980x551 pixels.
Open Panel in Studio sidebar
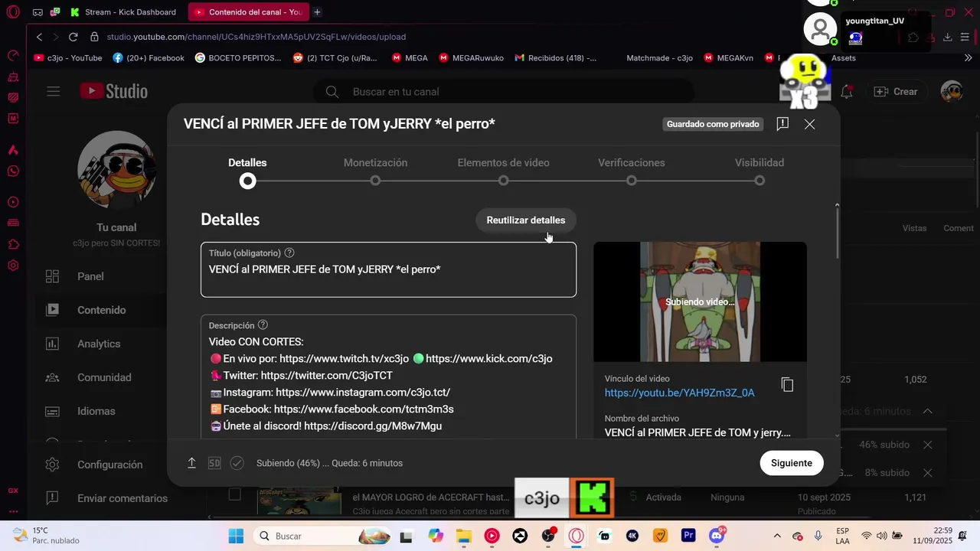pyautogui.click(x=90, y=276)
